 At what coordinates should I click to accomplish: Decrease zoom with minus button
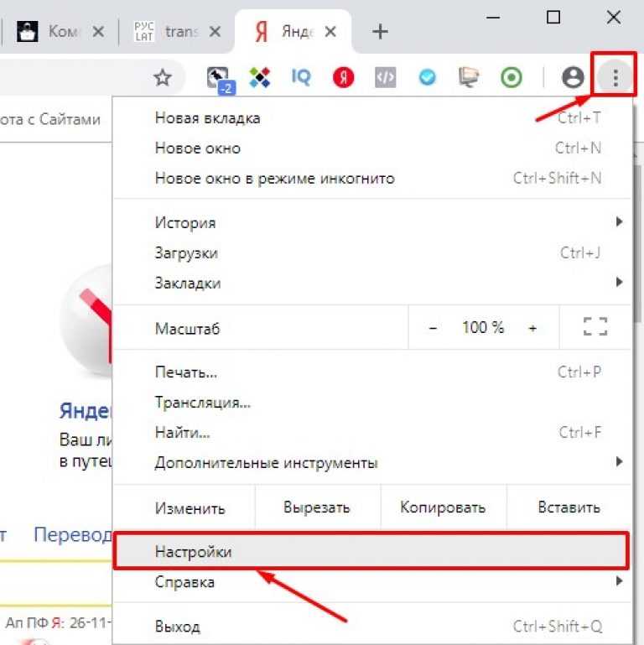(433, 328)
